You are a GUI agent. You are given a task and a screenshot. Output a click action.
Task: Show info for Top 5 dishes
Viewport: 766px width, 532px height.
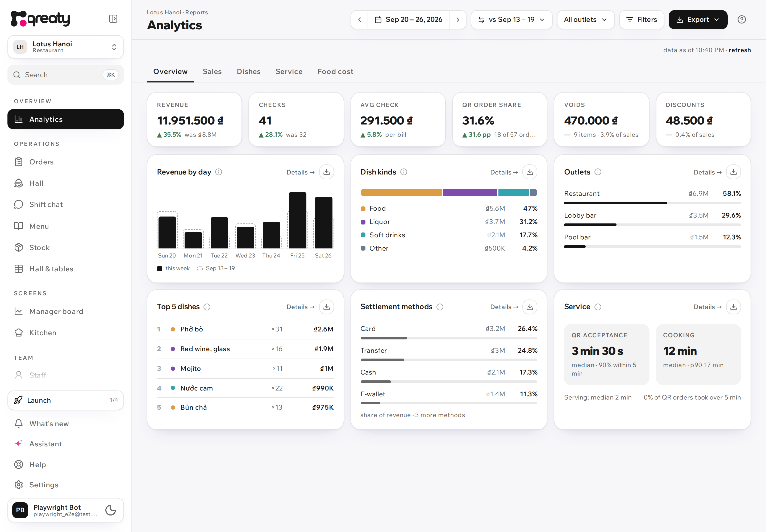coord(207,307)
